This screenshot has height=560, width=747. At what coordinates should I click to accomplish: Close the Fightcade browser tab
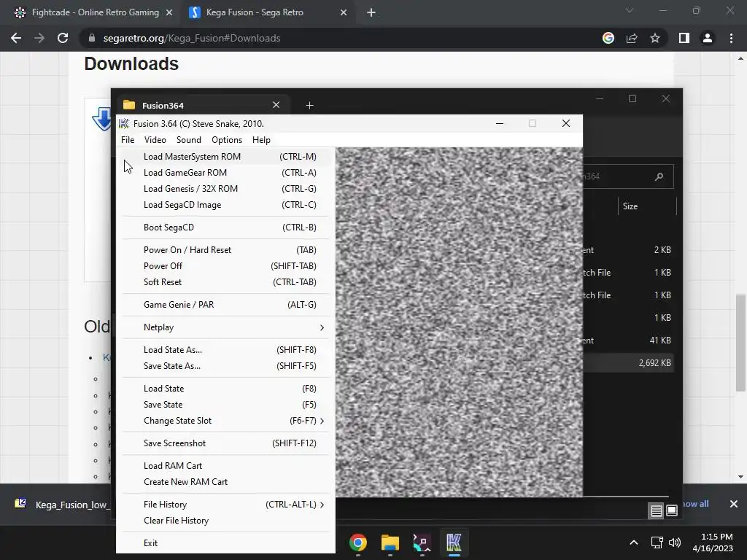coord(169,13)
